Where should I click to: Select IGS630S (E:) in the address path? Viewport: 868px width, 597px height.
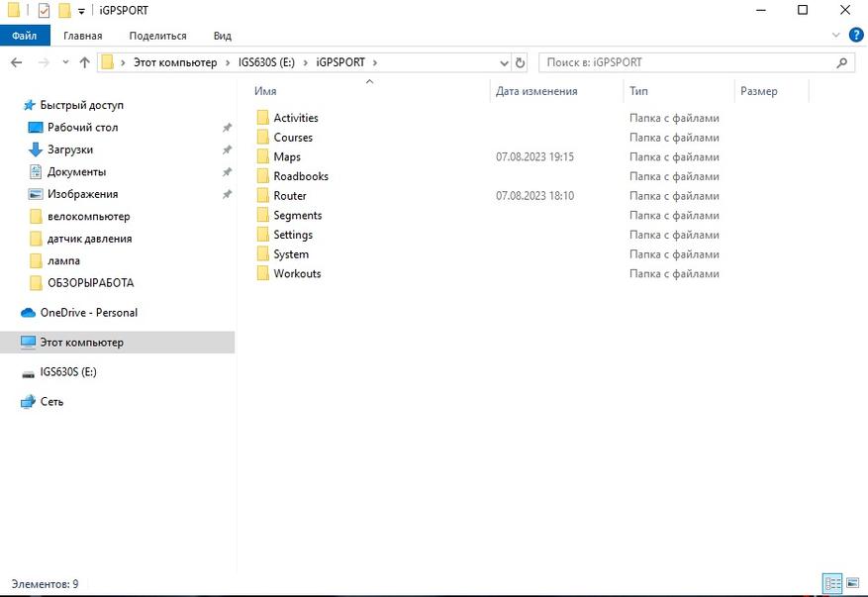pos(266,62)
